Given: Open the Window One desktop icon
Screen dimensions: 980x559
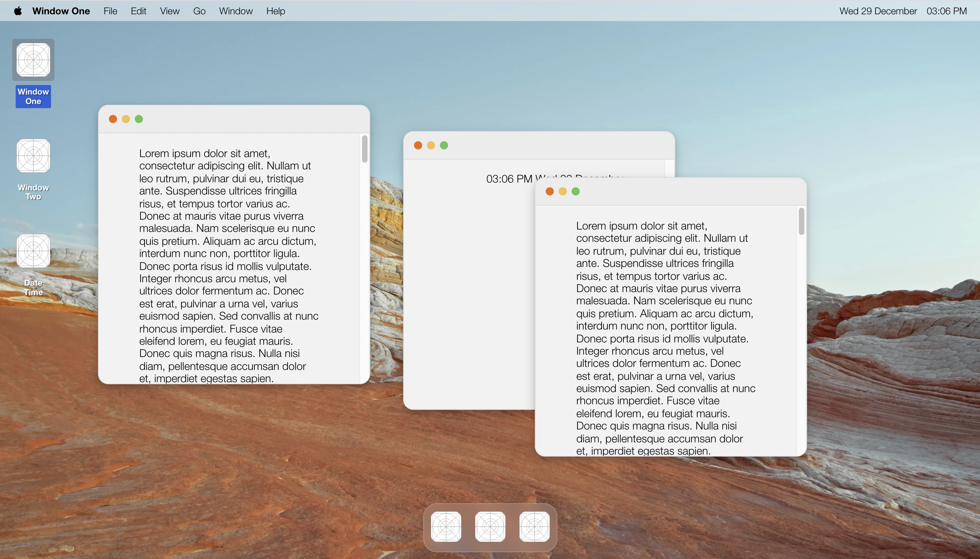Looking at the screenshot, I should coord(33,60).
